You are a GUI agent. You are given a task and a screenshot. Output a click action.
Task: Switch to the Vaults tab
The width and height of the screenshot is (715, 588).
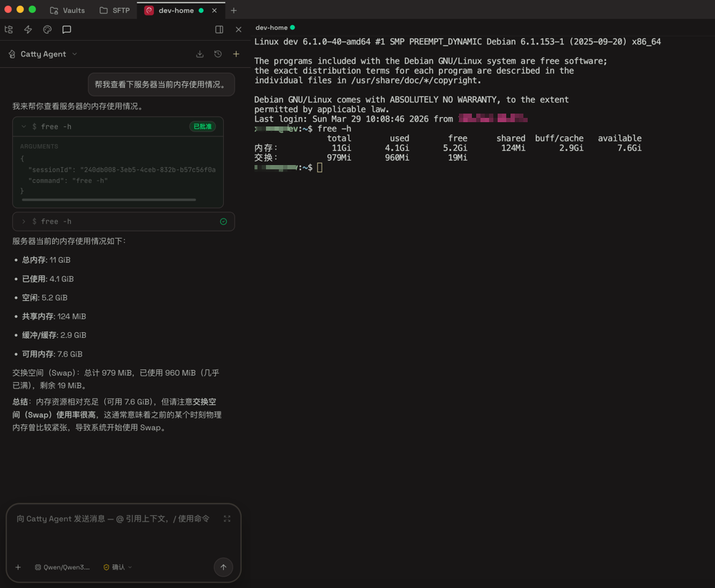click(67, 11)
